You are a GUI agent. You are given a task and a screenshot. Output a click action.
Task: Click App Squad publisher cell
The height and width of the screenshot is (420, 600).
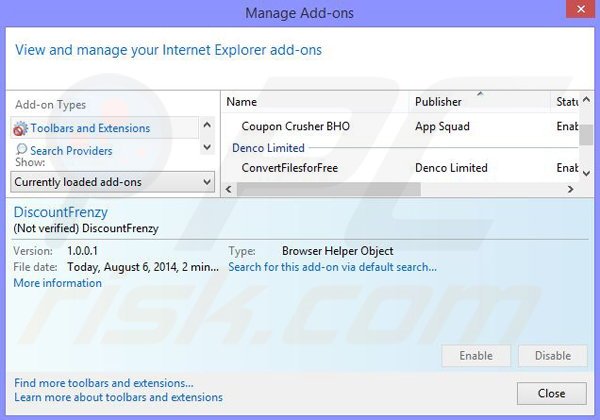pyautogui.click(x=442, y=126)
